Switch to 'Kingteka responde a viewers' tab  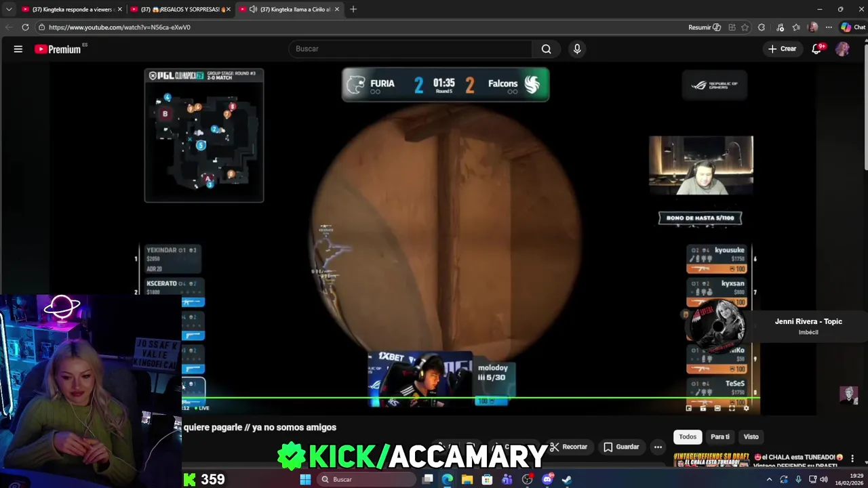point(71,9)
